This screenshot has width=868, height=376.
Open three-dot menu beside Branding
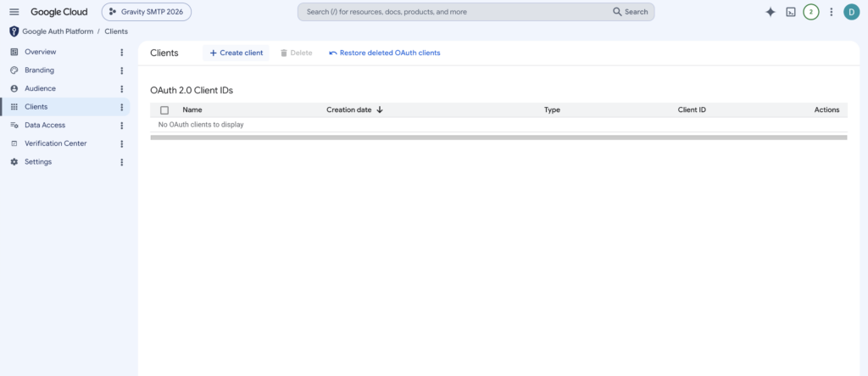tap(122, 70)
